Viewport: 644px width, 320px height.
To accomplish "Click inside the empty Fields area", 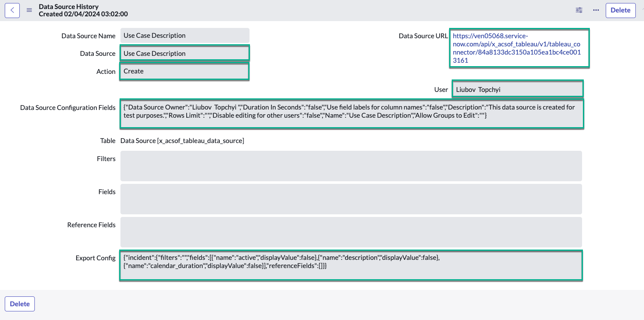I will [x=351, y=199].
